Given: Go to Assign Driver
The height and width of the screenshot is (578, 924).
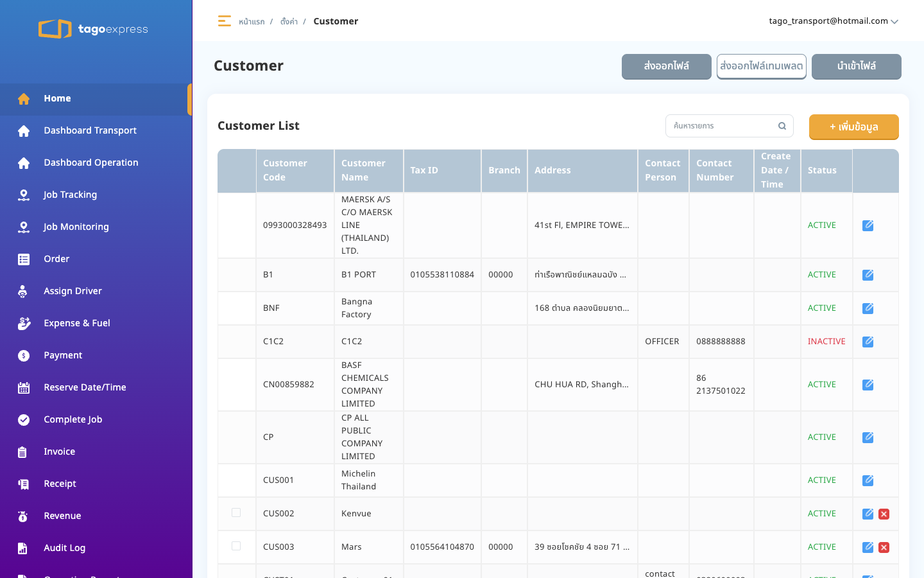Looking at the screenshot, I should [x=96, y=292].
